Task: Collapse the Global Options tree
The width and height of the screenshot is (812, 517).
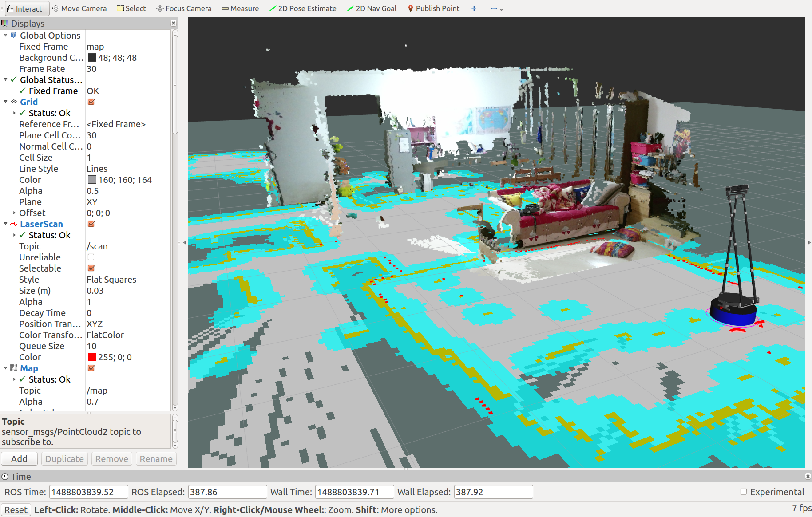Action: point(5,35)
